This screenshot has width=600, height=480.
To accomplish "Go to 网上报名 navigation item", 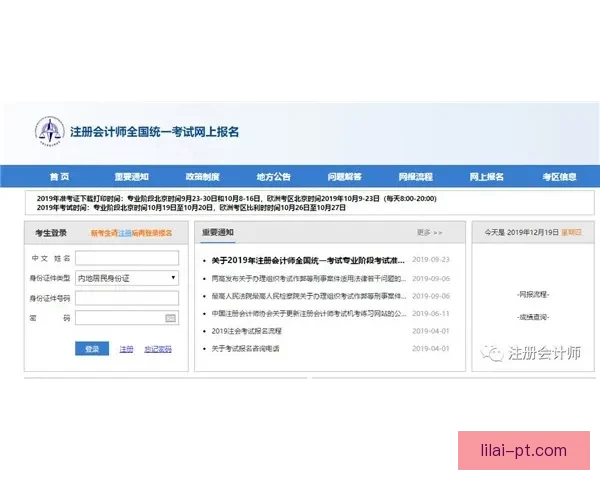I will 486,176.
